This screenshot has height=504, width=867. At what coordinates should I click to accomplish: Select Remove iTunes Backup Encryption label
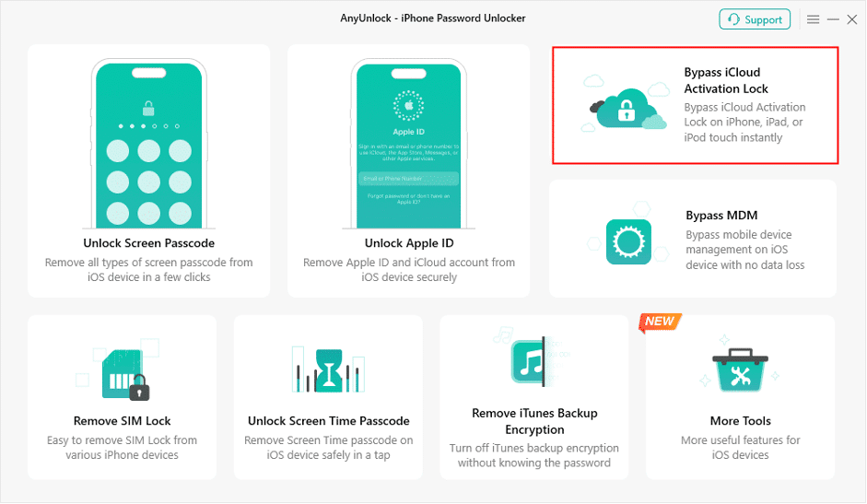534,421
